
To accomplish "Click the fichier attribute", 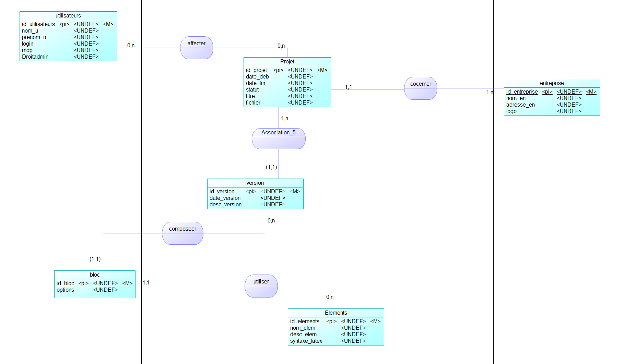I will (x=253, y=103).
